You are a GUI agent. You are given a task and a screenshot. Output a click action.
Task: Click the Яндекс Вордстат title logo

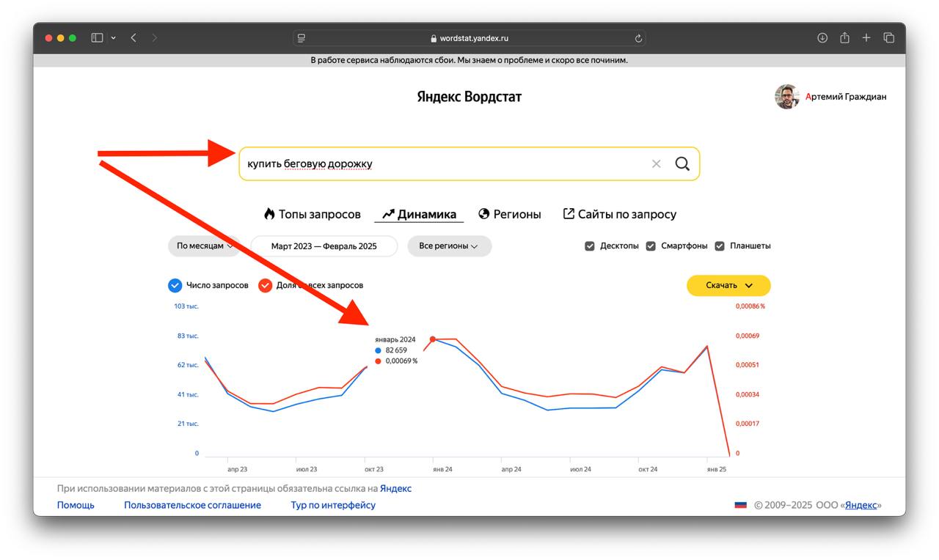(x=469, y=97)
